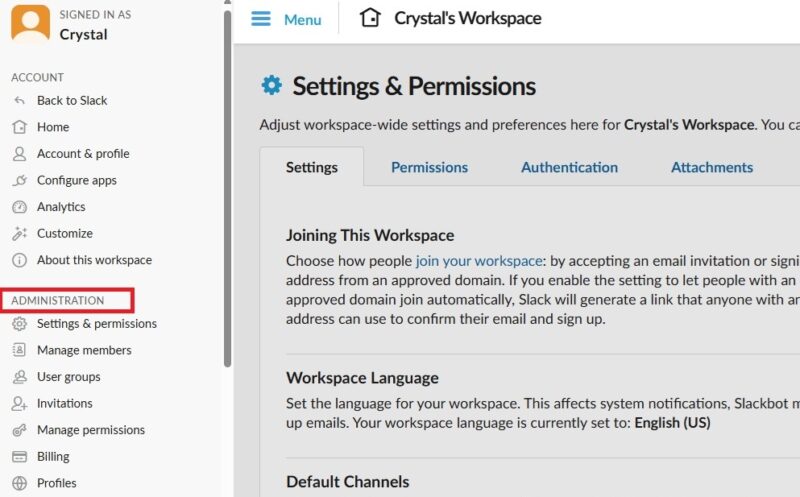800x497 pixels.
Task: Click the User groups icon
Action: click(x=19, y=377)
